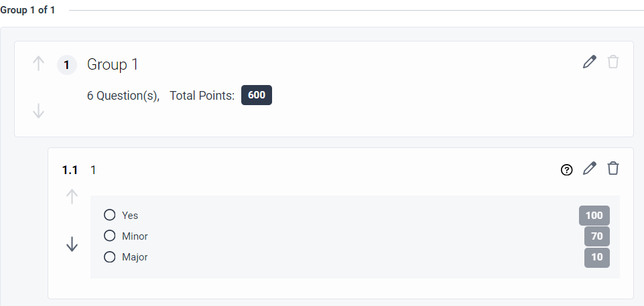Move question 1.1 up with arrow
This screenshot has width=644, height=306.
pyautogui.click(x=72, y=197)
